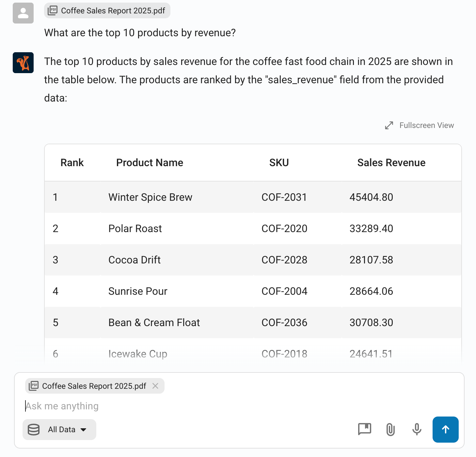476x457 pixels.
Task: Click the All Data dropdown caret
Action: [x=84, y=430]
